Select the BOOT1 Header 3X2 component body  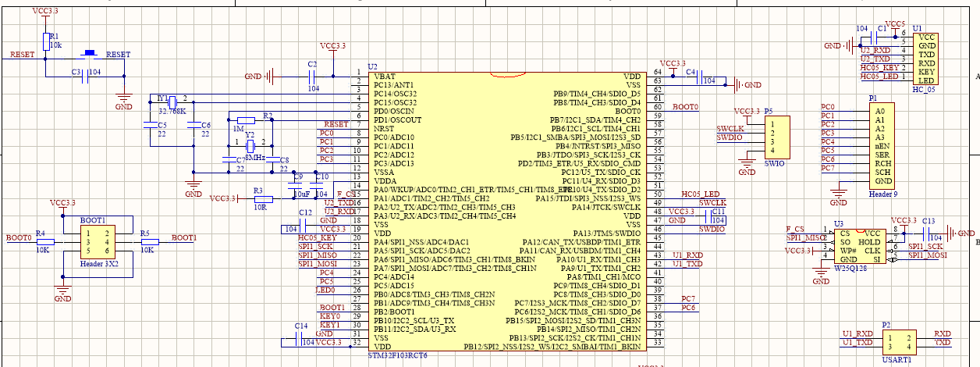(x=98, y=241)
